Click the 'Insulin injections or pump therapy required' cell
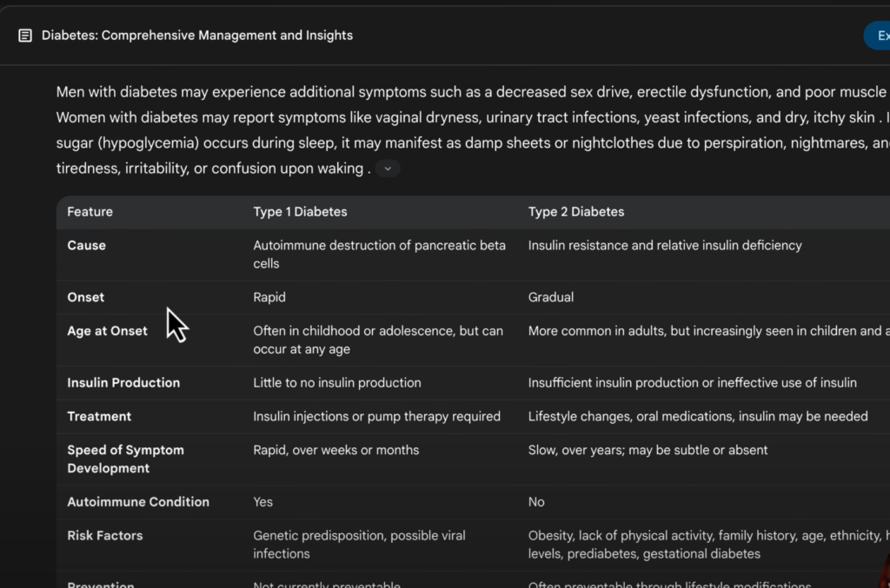This screenshot has width=890, height=588. pos(376,417)
